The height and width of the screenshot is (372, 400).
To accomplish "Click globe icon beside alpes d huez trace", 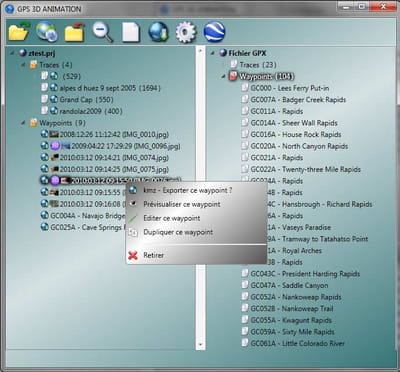I will tap(54, 88).
